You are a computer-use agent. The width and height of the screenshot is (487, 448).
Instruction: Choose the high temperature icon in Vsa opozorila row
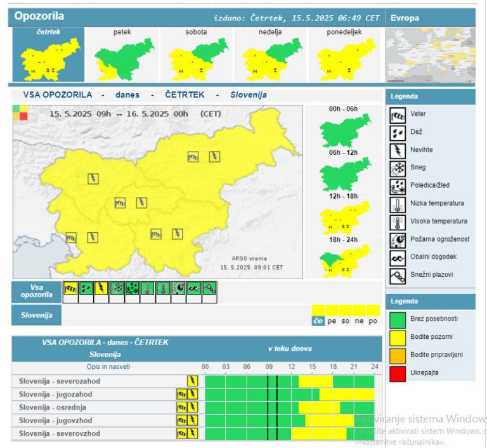tap(163, 291)
